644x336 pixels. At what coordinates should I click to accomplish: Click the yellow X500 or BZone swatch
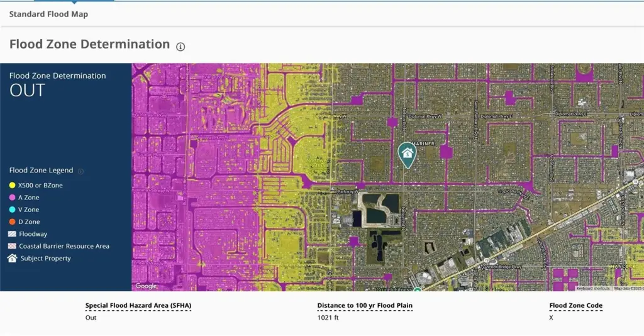tap(12, 186)
